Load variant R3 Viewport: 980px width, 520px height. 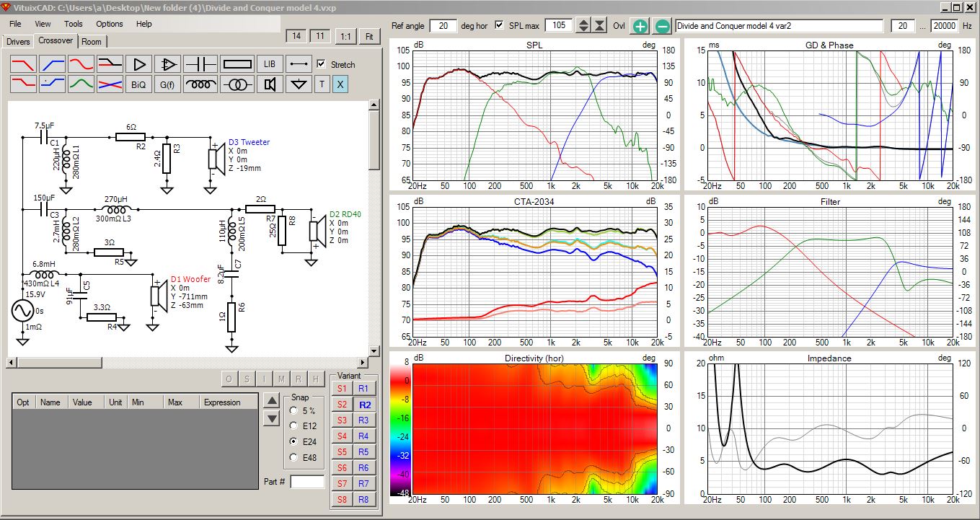363,420
